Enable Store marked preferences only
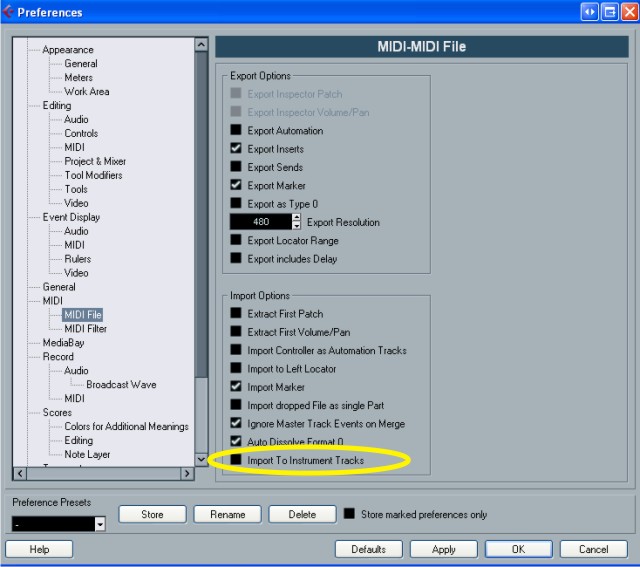This screenshot has height=567, width=640. click(x=349, y=514)
